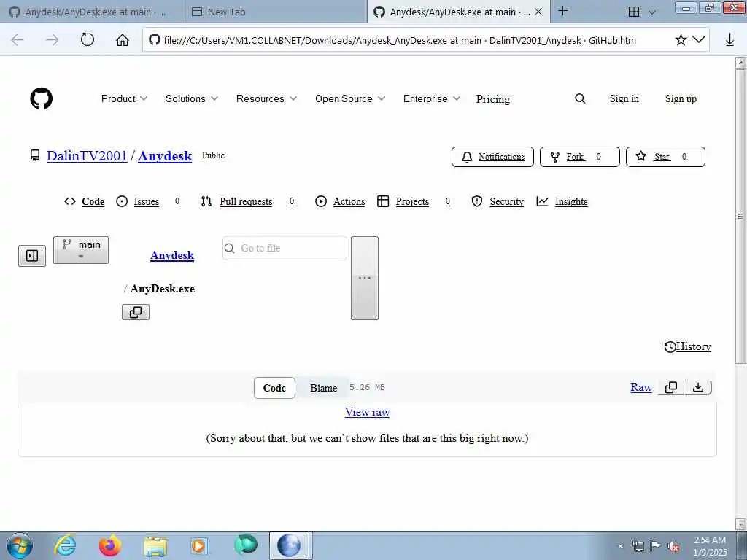Image resolution: width=747 pixels, height=560 pixels.
Task: Expand the Enterprise menu
Action: (x=432, y=98)
